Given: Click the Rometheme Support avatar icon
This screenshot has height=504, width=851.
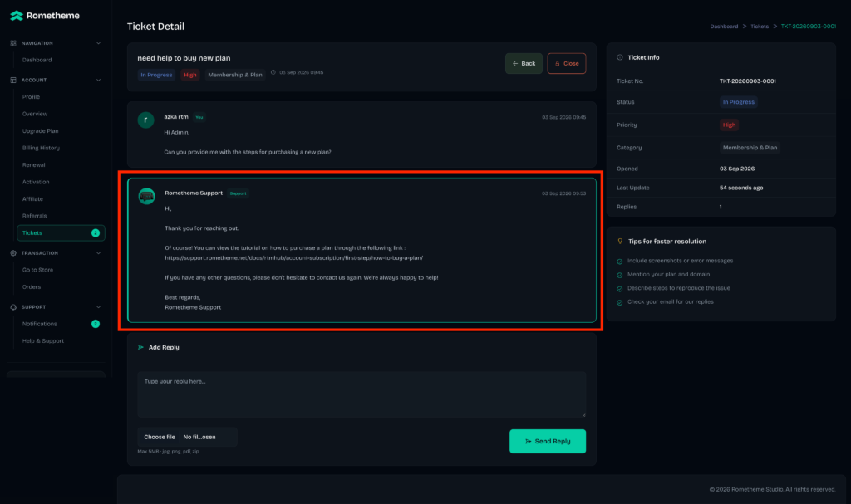Looking at the screenshot, I should tap(146, 197).
